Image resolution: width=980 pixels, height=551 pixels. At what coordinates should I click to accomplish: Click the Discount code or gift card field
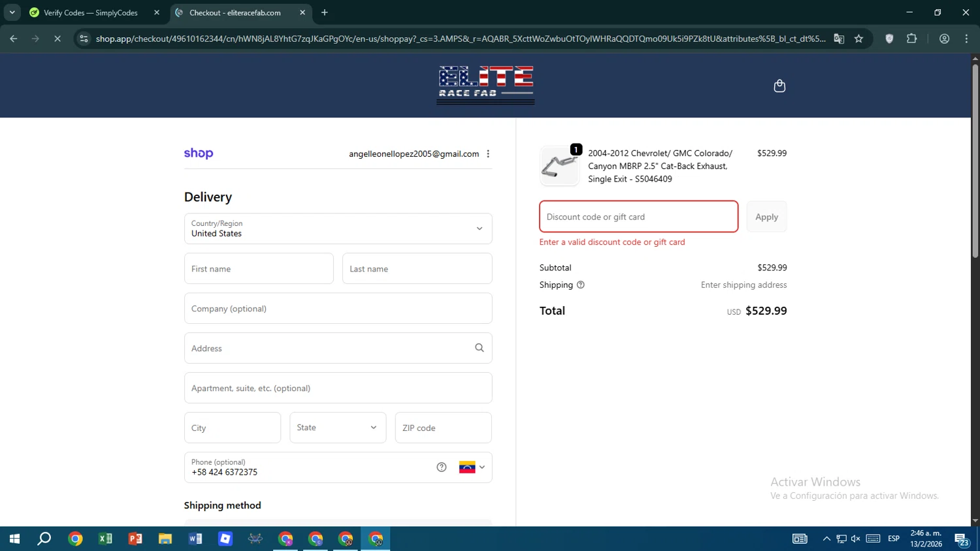(x=638, y=217)
